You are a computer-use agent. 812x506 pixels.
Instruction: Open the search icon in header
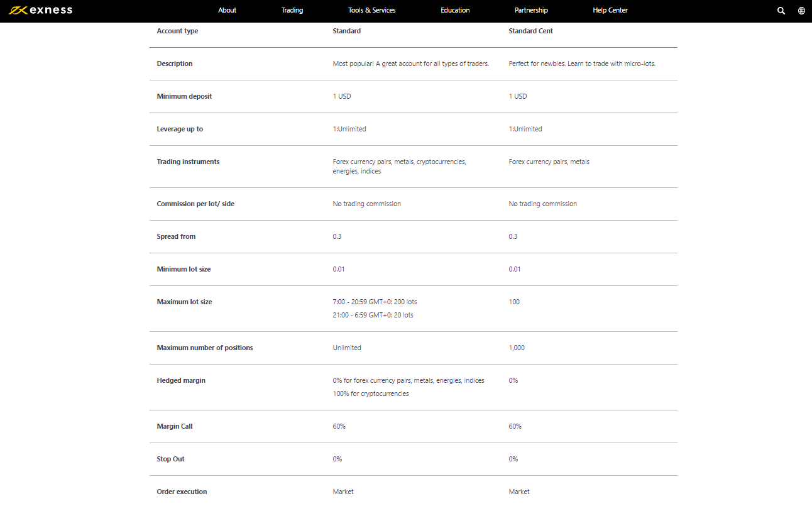781,11
